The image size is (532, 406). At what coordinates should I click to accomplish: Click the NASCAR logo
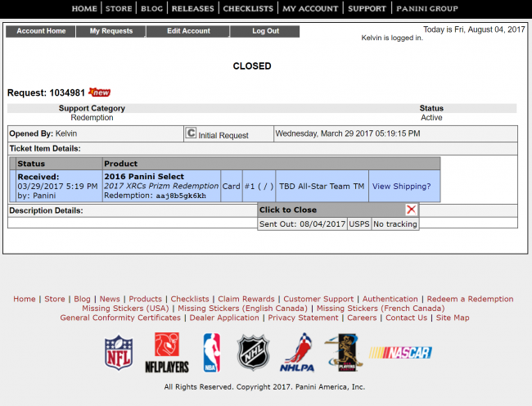[x=400, y=352]
